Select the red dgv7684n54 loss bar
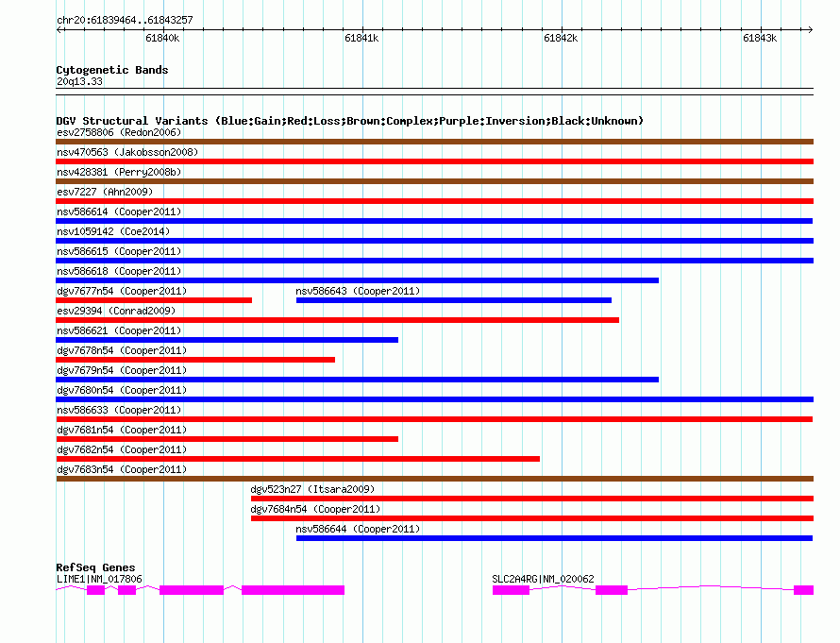This screenshot has width=840, height=643. 532,518
